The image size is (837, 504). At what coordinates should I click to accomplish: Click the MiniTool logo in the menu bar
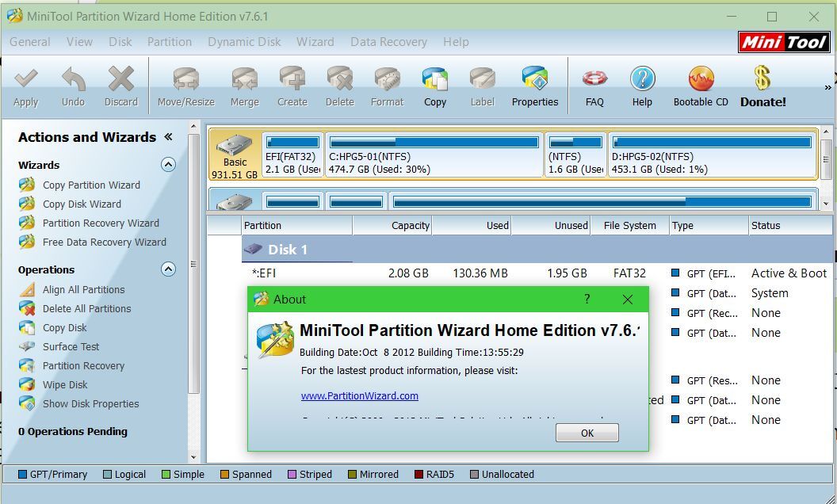784,42
